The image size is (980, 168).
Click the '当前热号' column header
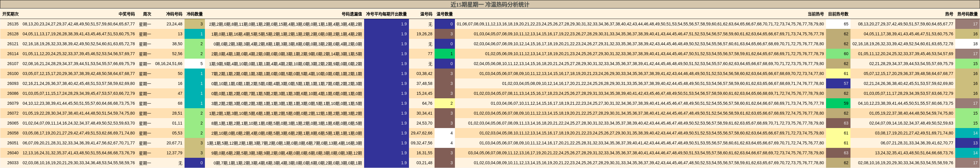(816, 14)
